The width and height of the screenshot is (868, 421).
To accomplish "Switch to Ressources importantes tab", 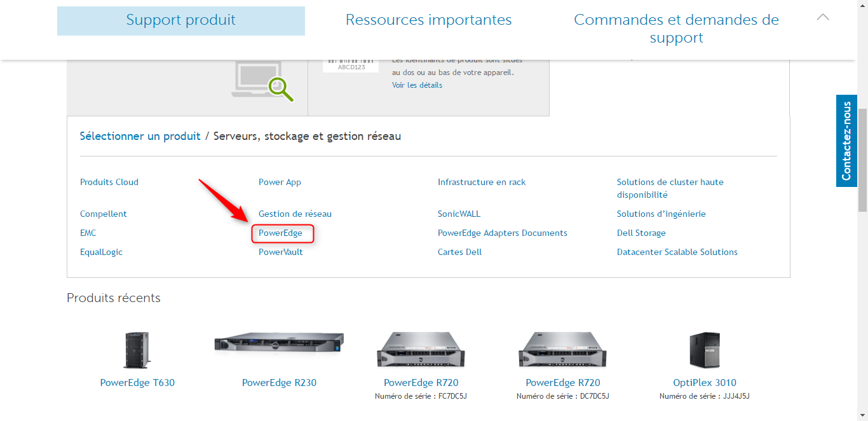I will [429, 20].
